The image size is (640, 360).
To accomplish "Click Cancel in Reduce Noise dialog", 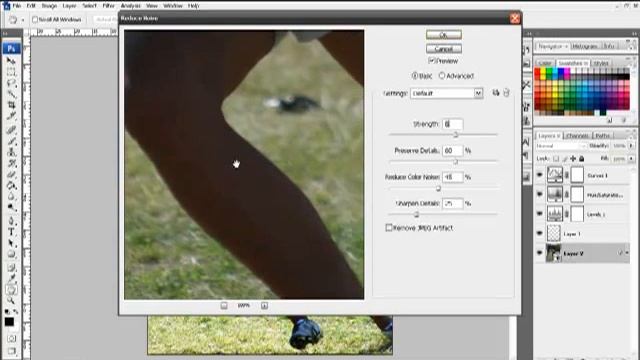I will tap(444, 49).
